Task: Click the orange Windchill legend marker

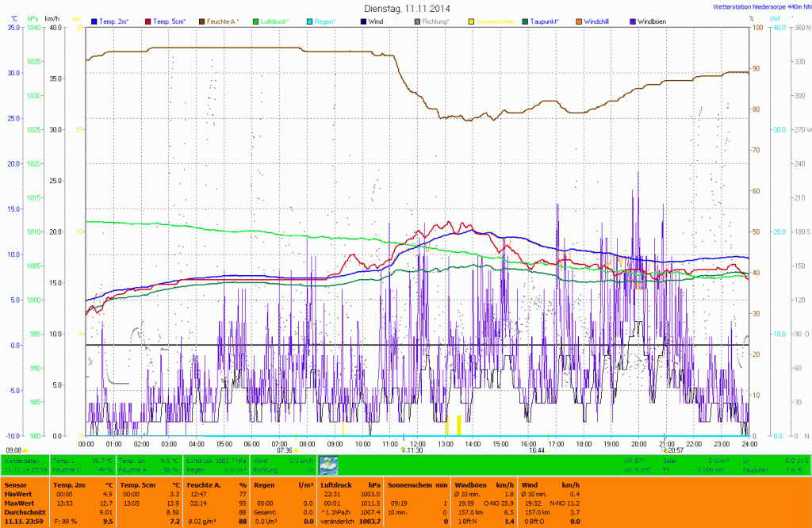Action: (579, 21)
